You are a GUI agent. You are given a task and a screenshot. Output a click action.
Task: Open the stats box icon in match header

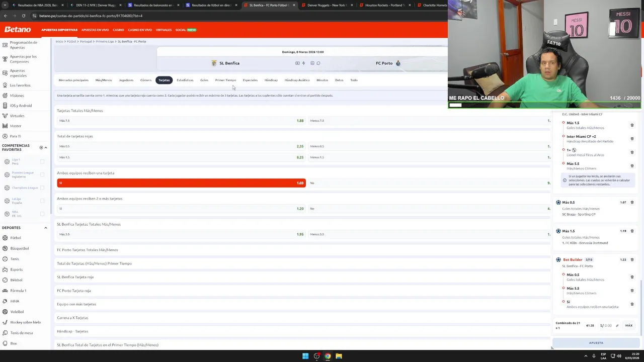(312, 63)
